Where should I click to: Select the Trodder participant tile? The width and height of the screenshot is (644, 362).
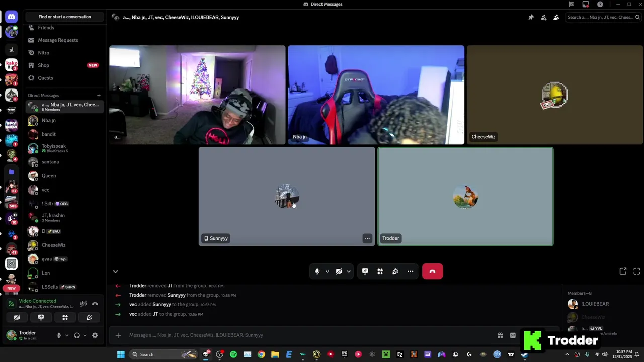pyautogui.click(x=465, y=196)
